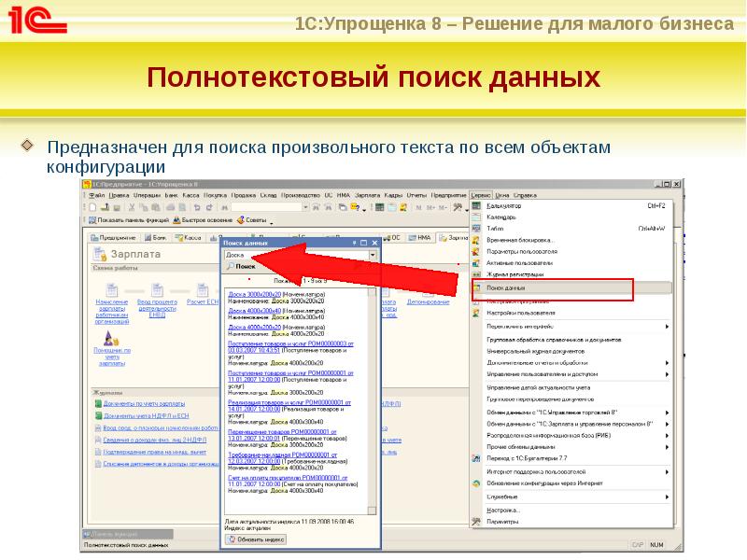Click the calculator icon in main toolbar

(380, 207)
